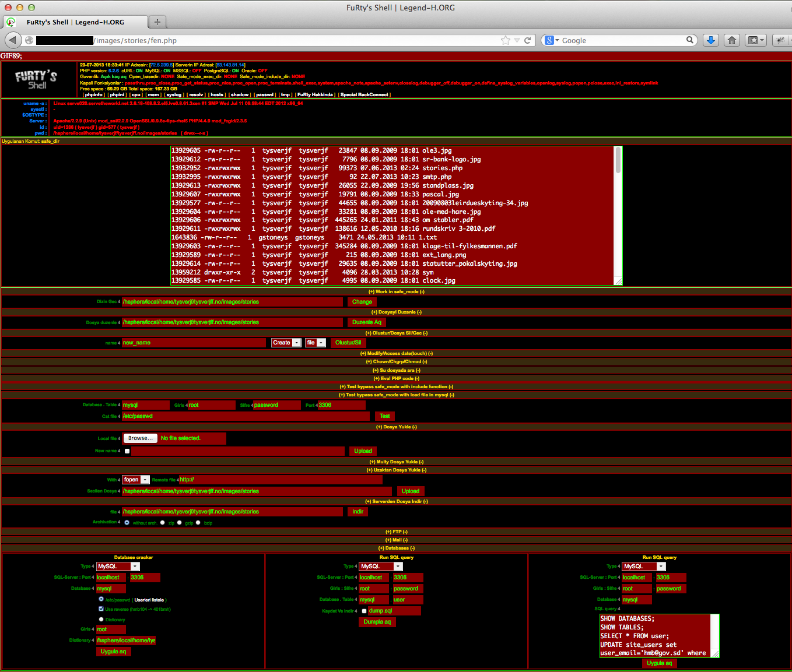
Task: Collapse the Databases section header
Action: tap(396, 548)
